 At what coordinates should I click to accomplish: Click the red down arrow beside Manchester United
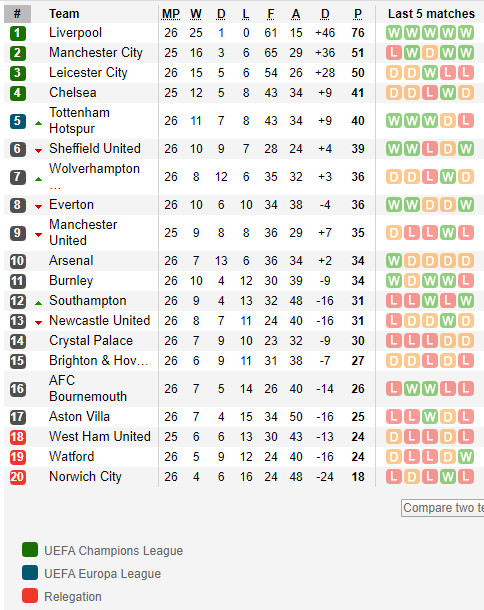click(38, 235)
